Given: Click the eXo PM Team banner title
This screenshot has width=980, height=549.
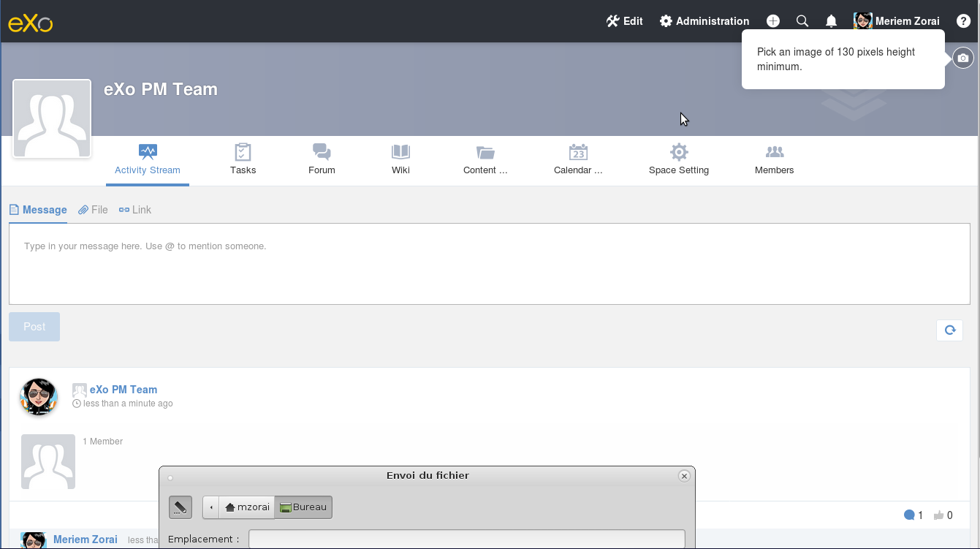Looking at the screenshot, I should point(161,89).
